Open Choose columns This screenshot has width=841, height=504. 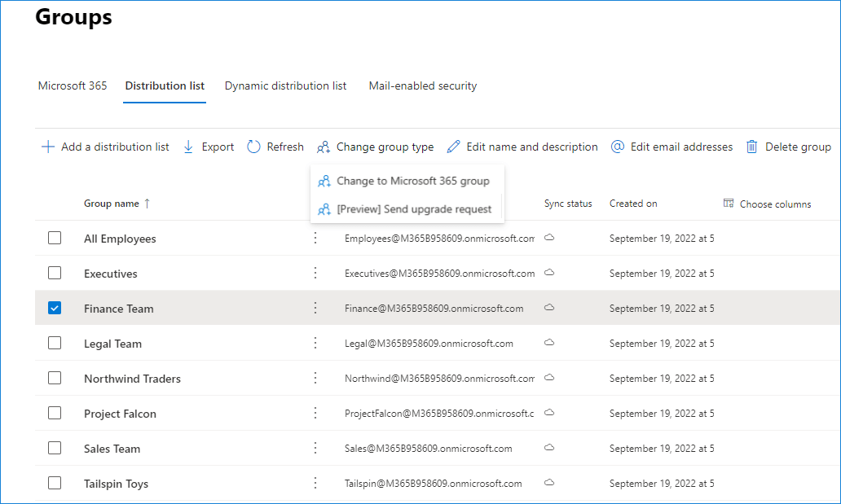click(x=767, y=204)
